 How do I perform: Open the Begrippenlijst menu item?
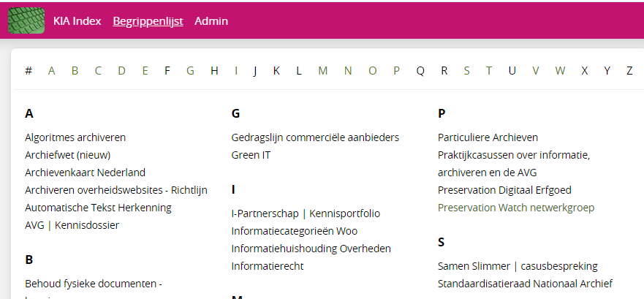[148, 21]
